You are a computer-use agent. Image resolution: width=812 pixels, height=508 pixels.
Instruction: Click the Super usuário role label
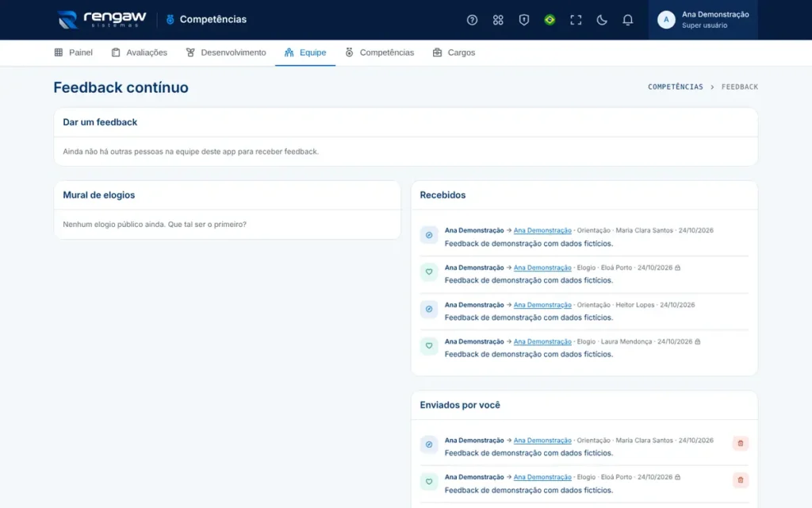[704, 25]
